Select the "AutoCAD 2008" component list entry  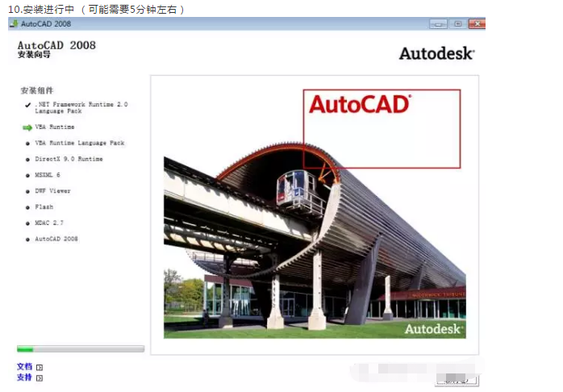(x=56, y=239)
